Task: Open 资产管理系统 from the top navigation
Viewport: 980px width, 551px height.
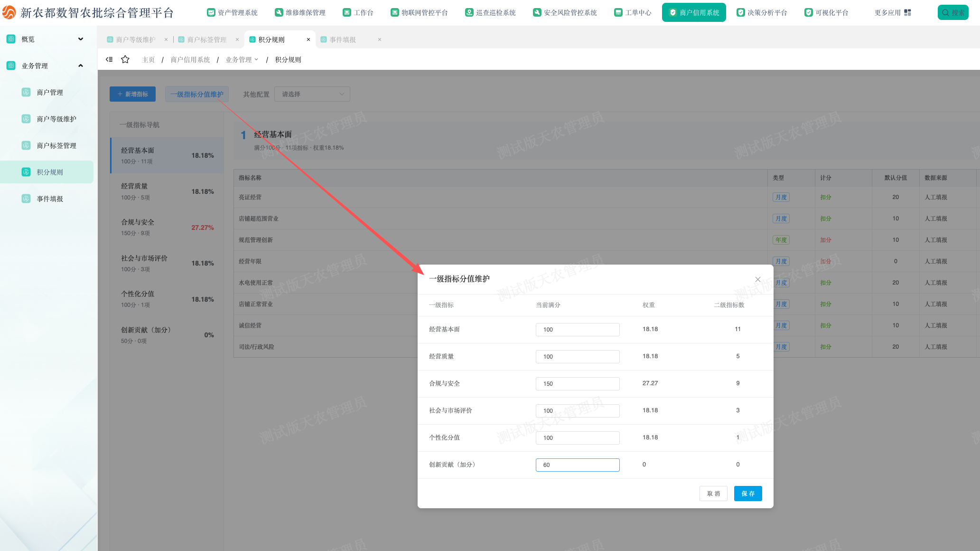Action: (233, 13)
